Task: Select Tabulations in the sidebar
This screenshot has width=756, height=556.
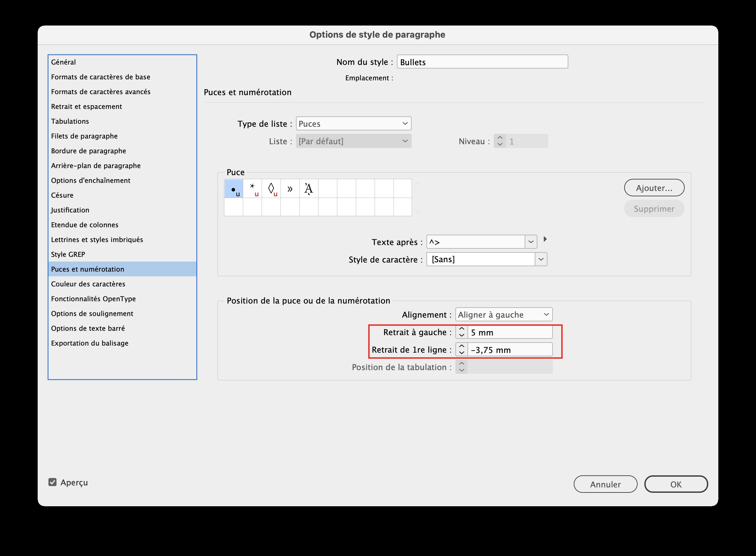Action: 70,121
